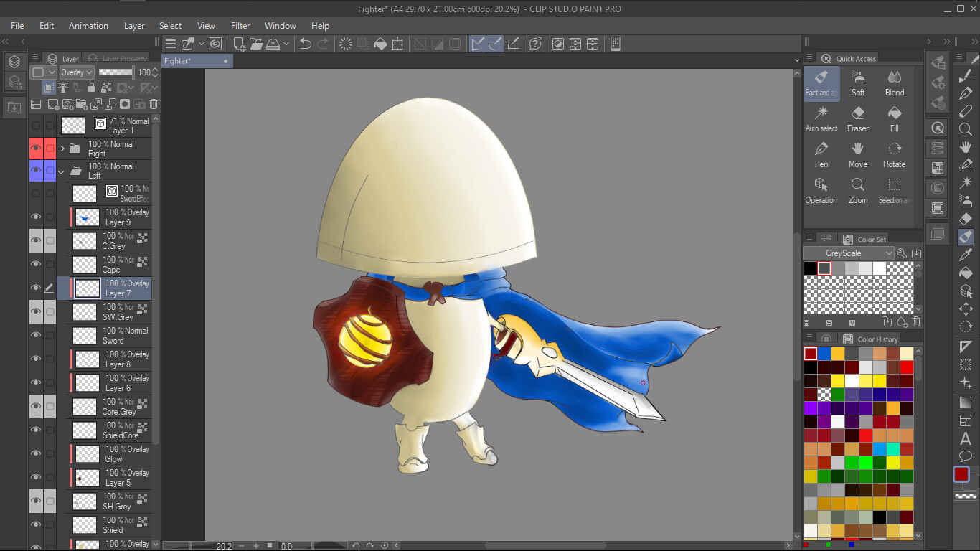
Task: Collapse the Left layer folder
Action: pos(60,171)
